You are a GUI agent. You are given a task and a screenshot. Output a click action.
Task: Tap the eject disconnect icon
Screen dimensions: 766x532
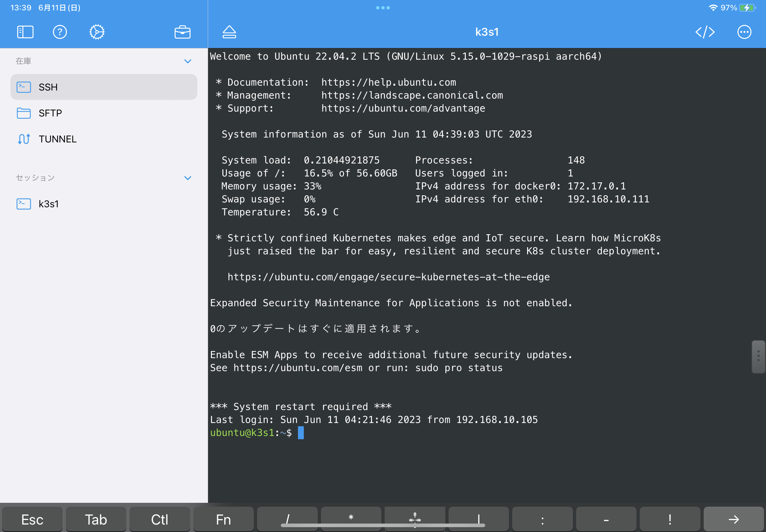pos(229,32)
